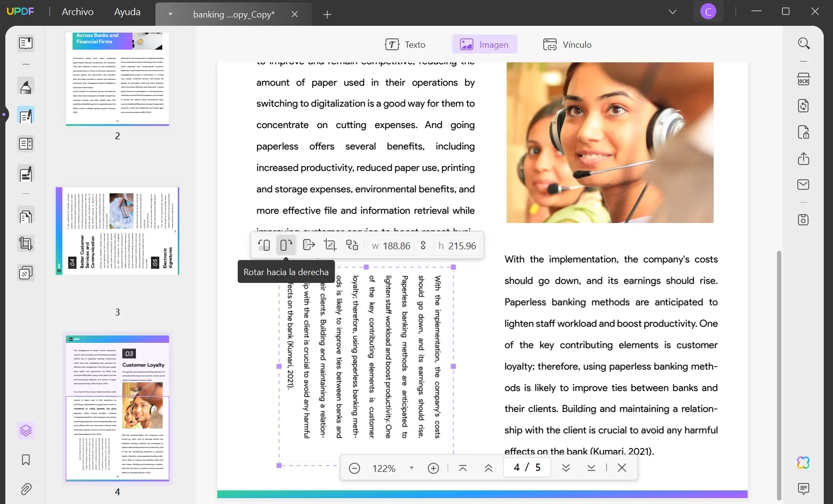Click Rotate right image button
The height and width of the screenshot is (504, 833).
click(x=286, y=245)
